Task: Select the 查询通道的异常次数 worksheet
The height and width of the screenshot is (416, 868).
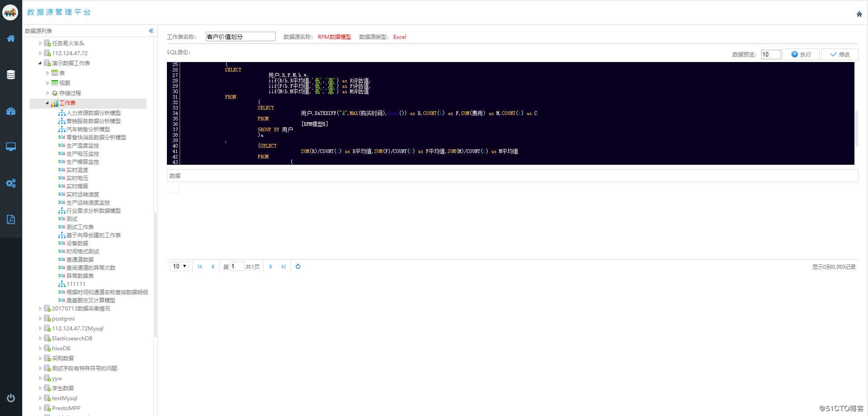Action: click(x=91, y=268)
